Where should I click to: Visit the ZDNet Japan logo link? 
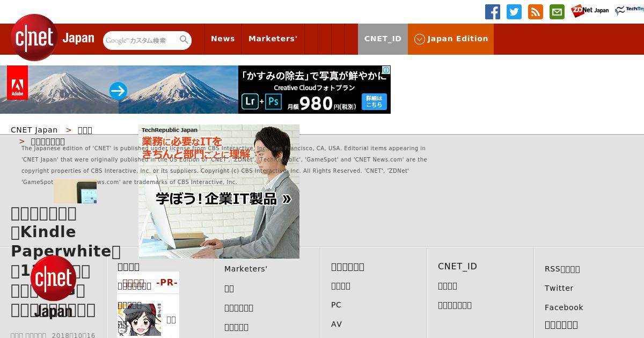coord(590,11)
